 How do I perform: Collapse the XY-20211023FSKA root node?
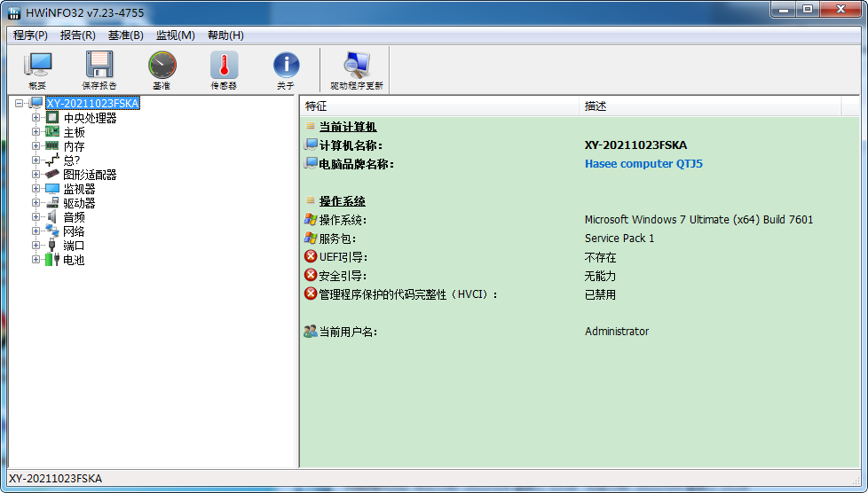20,103
